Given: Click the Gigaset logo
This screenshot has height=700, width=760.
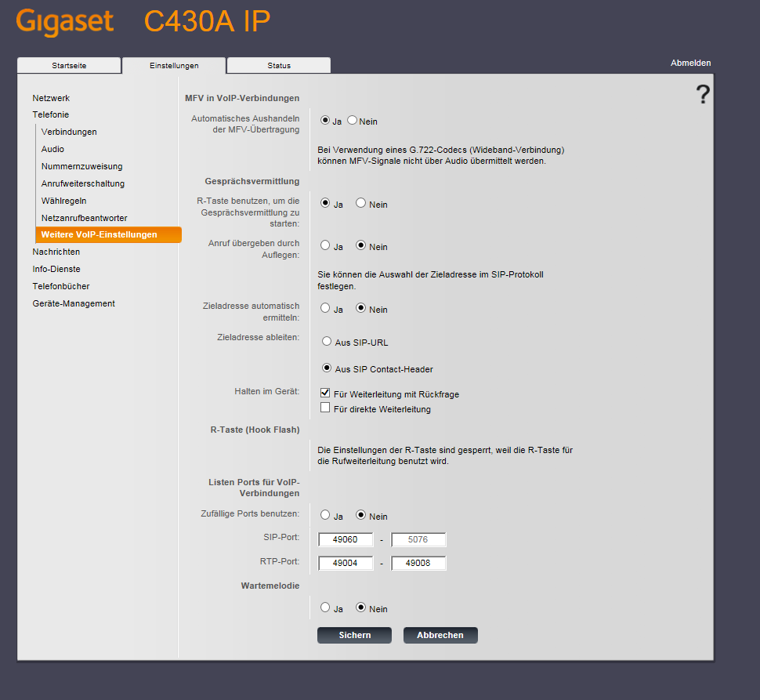Looking at the screenshot, I should (65, 22).
